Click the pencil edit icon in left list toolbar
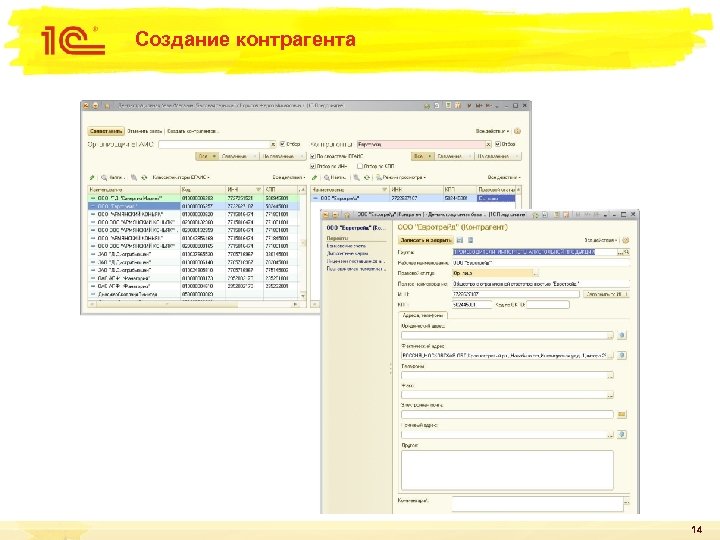The height and width of the screenshot is (540, 720). coord(91,177)
